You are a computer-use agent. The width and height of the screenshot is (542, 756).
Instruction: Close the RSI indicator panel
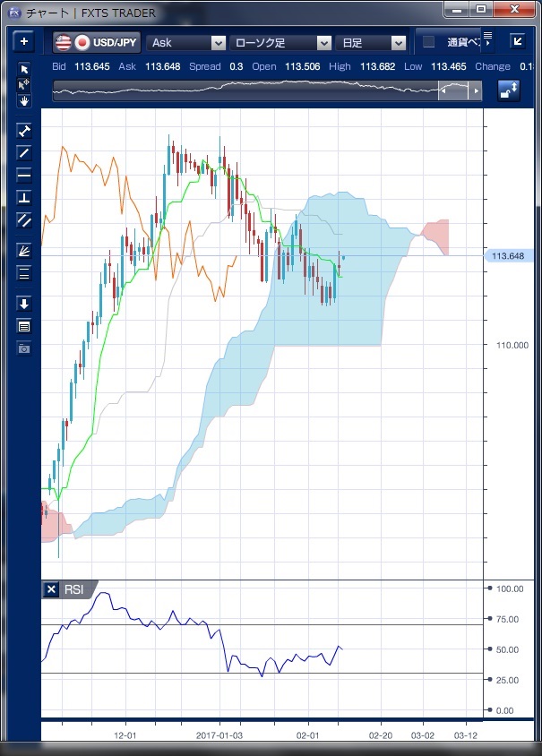coord(52,589)
